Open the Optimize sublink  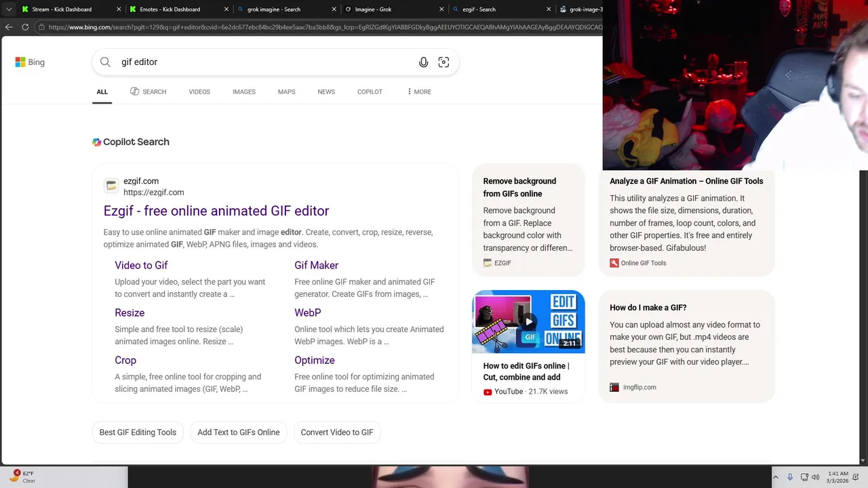click(315, 360)
